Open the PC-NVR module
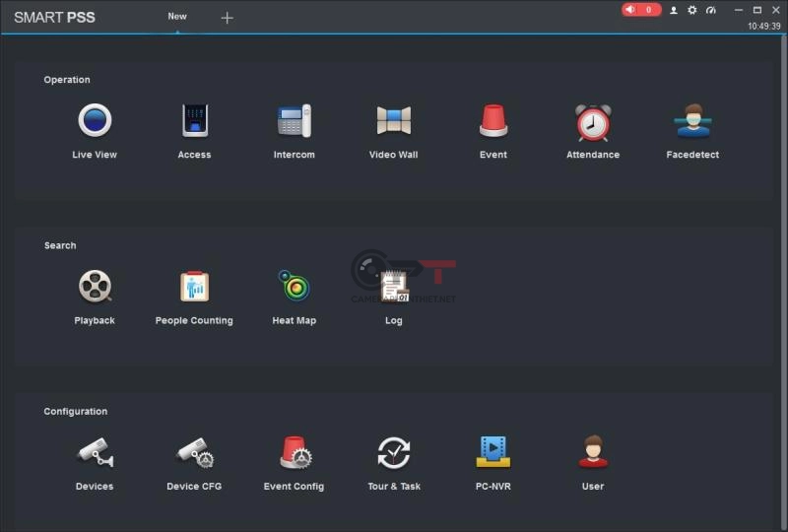Viewport: 788px width, 532px height. pos(492,453)
